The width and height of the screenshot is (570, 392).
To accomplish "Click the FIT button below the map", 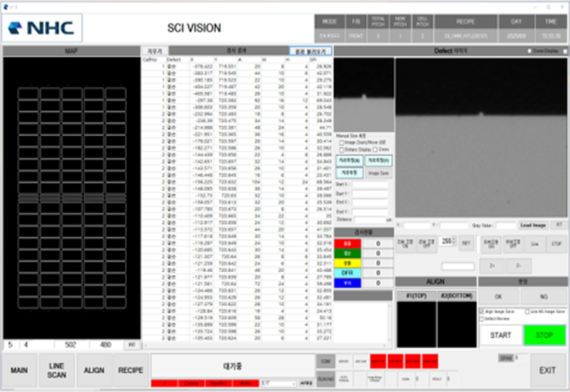I will [x=132, y=344].
